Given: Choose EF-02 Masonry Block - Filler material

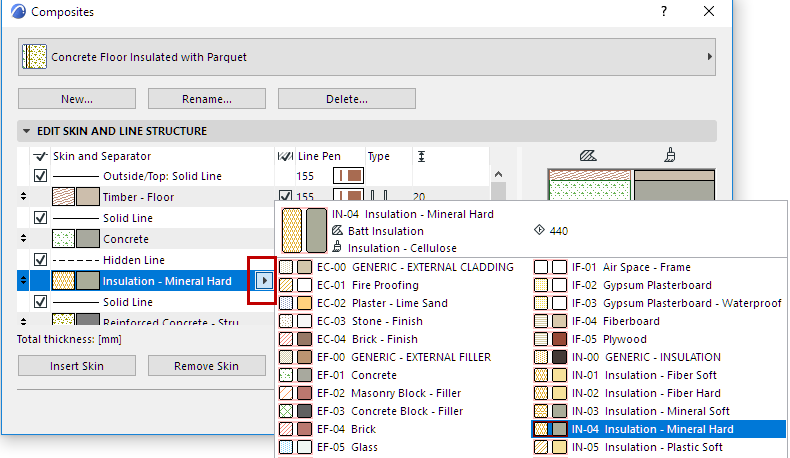Looking at the screenshot, I should point(404,393).
